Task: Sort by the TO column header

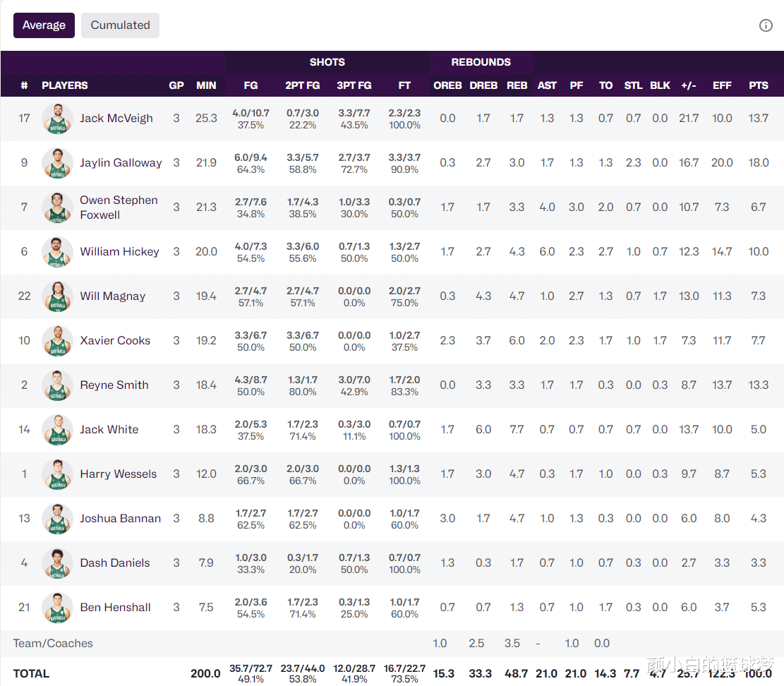Action: click(x=605, y=85)
